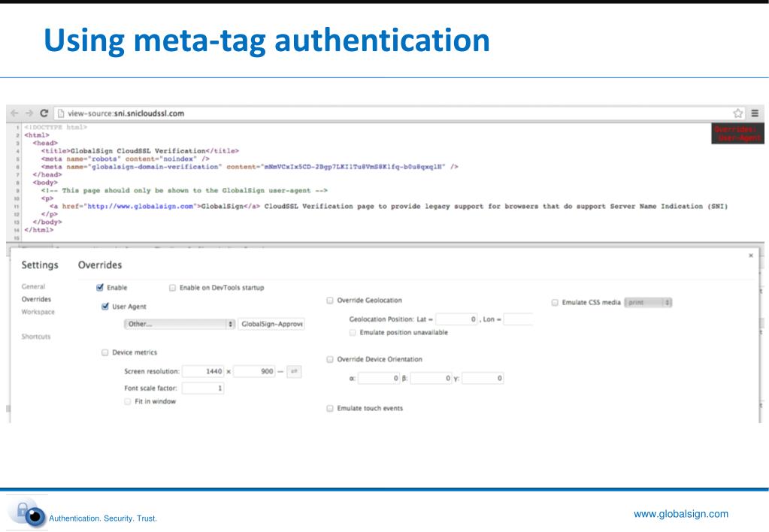Open the Shortcuts settings section
Viewport: 769px width, 532px height.
(x=36, y=337)
